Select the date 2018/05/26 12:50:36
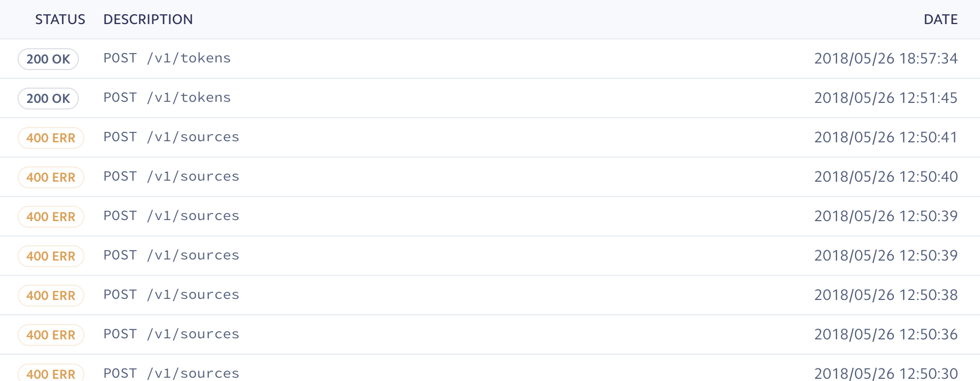Viewport: 980px width, 381px height. 886,334
